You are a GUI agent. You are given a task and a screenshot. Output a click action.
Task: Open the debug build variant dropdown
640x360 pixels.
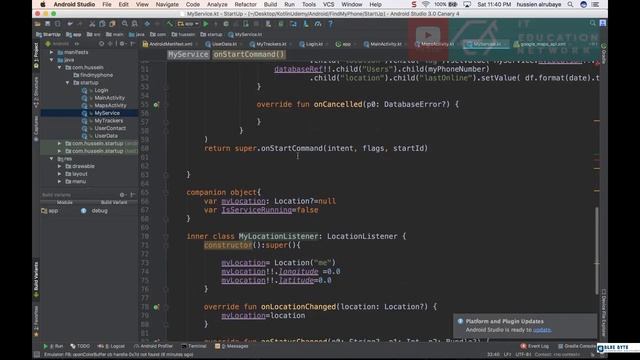coord(100,211)
